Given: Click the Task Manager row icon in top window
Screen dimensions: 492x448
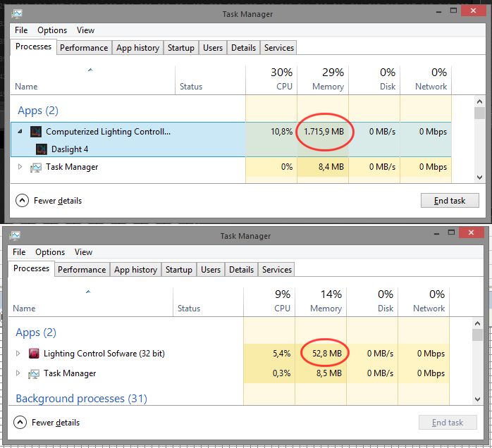Looking at the screenshot, I should click(36, 168).
